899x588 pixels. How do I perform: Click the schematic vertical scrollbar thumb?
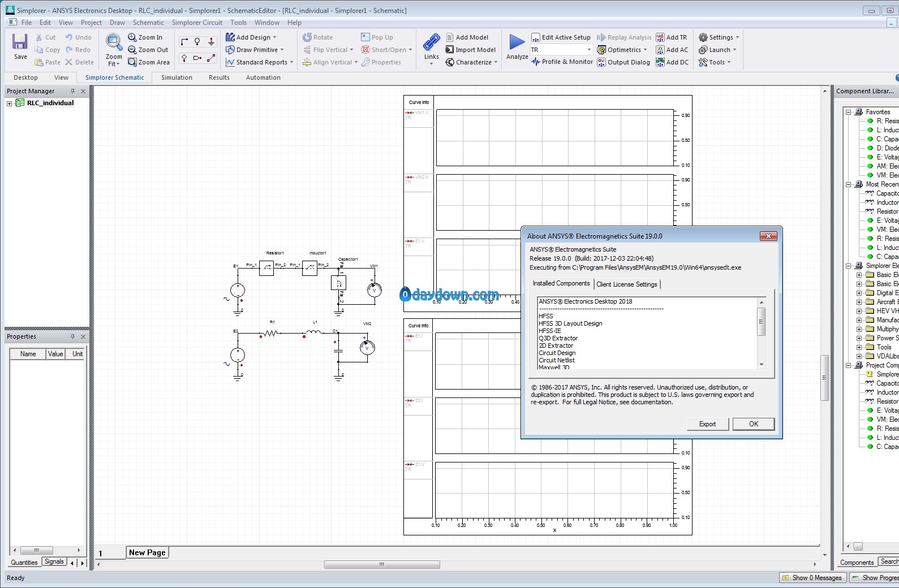[824, 378]
